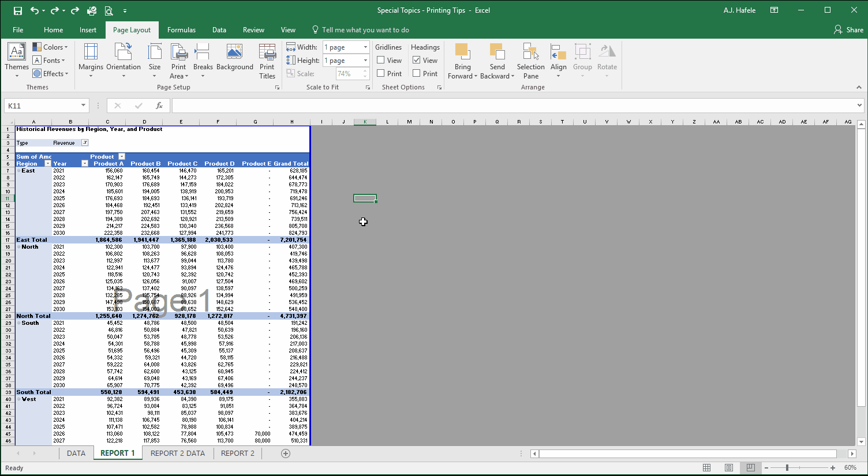
Task: Click Bring Forward button
Action: point(463,61)
